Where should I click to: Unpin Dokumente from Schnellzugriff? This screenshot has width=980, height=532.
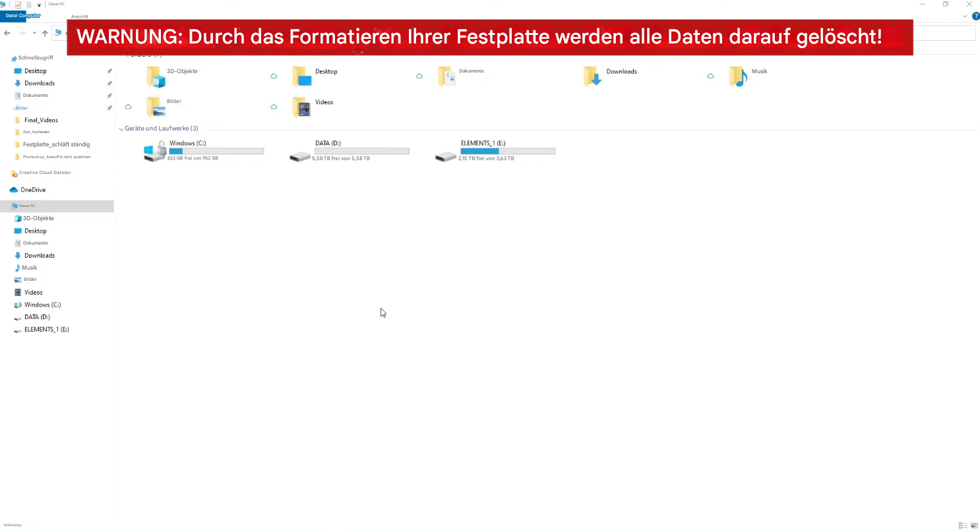(109, 95)
